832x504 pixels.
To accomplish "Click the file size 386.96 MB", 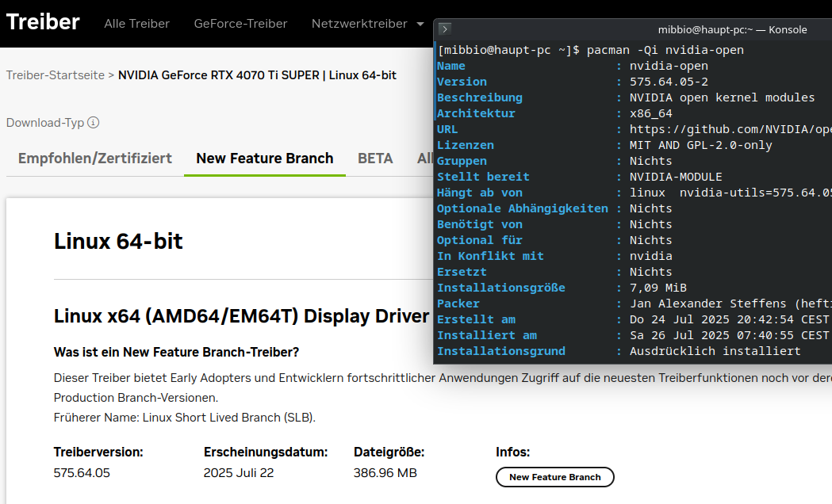I will click(x=385, y=473).
